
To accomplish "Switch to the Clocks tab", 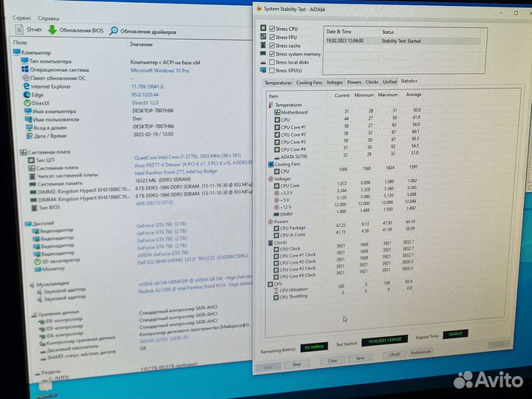I will click(x=372, y=82).
